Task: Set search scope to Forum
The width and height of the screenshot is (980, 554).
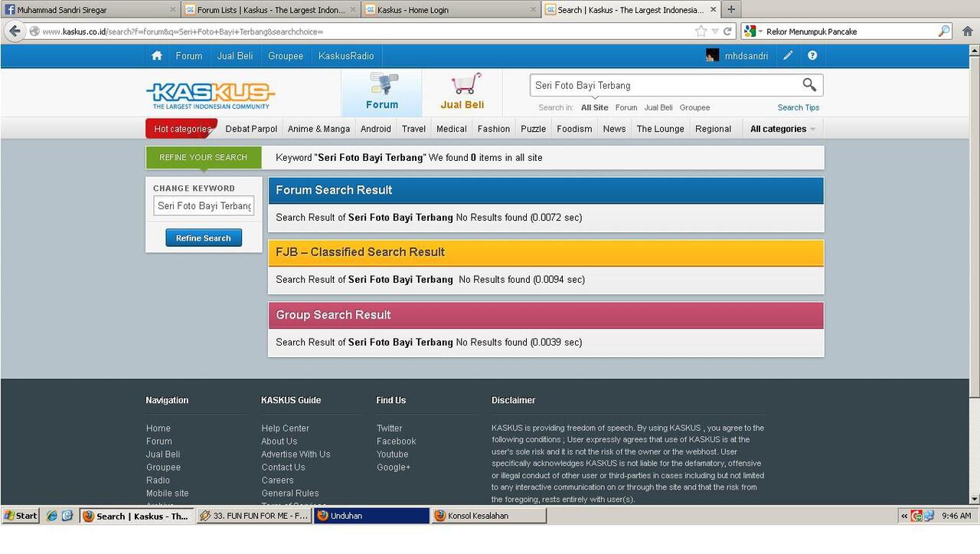Action: (626, 108)
